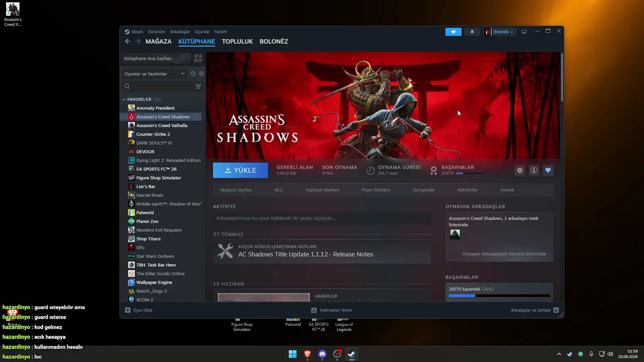Open the Destek link
The image size is (644, 362).
[x=507, y=190]
